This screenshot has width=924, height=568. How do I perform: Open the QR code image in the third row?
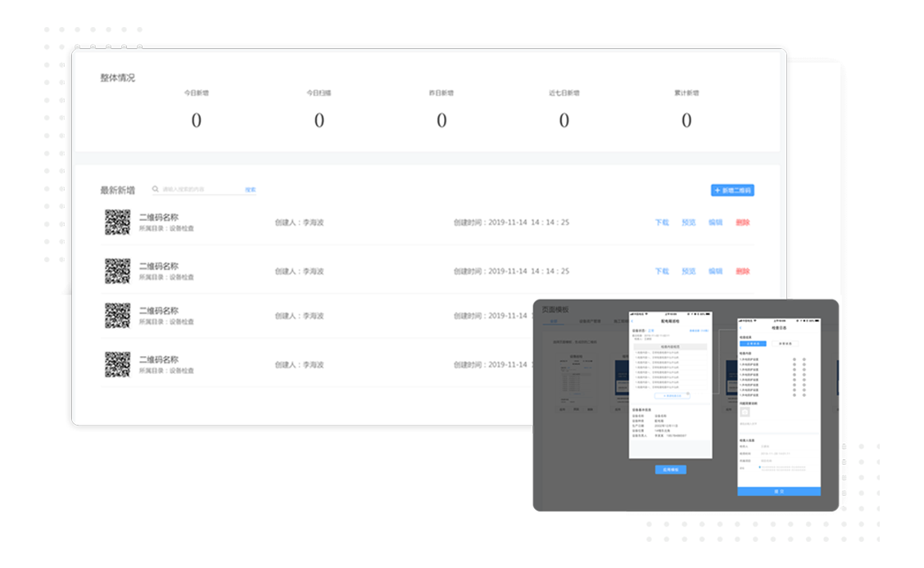[117, 315]
